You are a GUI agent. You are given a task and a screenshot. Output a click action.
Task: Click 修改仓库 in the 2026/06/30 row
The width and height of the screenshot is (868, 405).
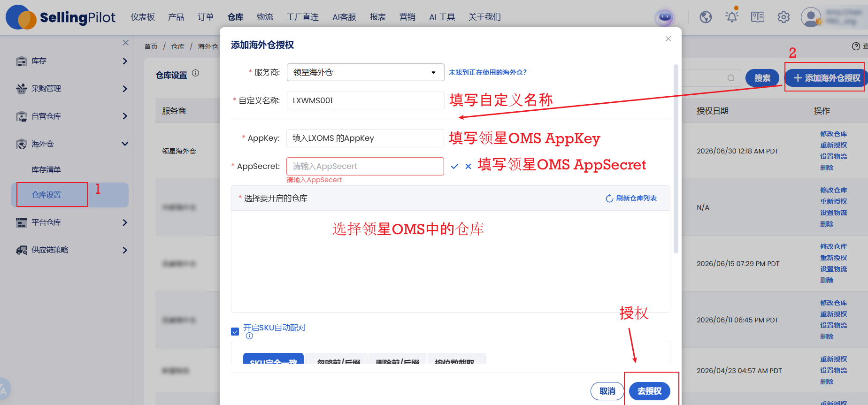tap(833, 134)
